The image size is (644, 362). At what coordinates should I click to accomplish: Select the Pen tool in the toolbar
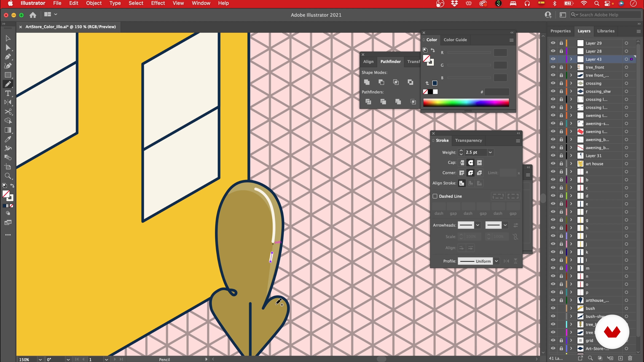pos(8,57)
